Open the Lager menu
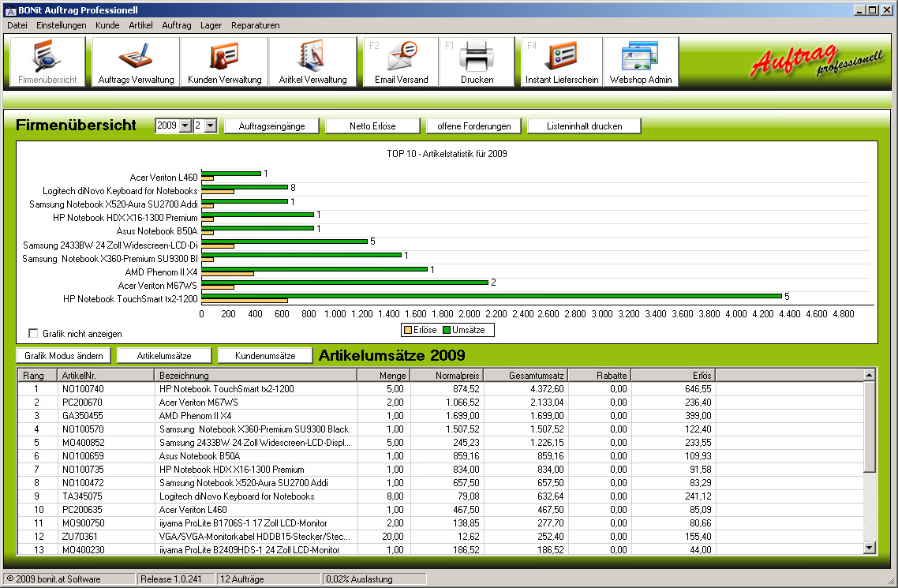 point(211,25)
